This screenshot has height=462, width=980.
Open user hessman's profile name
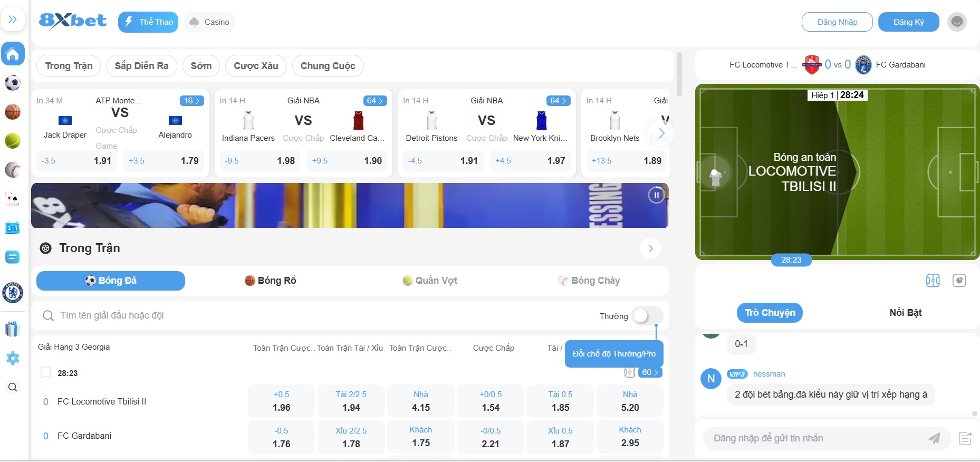(769, 374)
